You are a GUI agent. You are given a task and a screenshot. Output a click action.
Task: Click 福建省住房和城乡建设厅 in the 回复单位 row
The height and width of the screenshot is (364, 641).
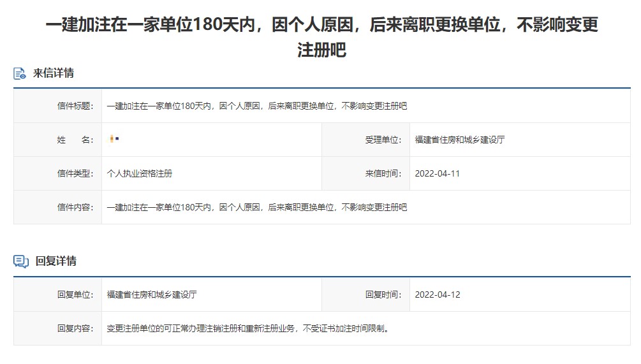(x=152, y=295)
